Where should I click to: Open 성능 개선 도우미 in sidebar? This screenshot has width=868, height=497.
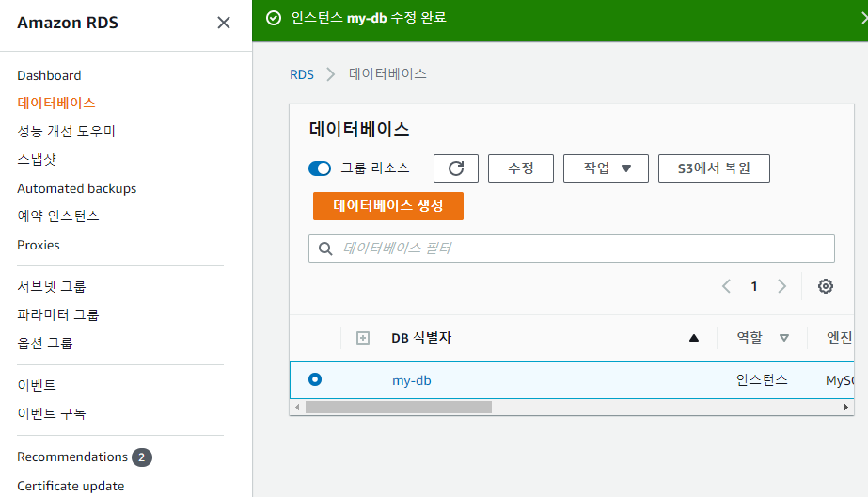tap(66, 132)
